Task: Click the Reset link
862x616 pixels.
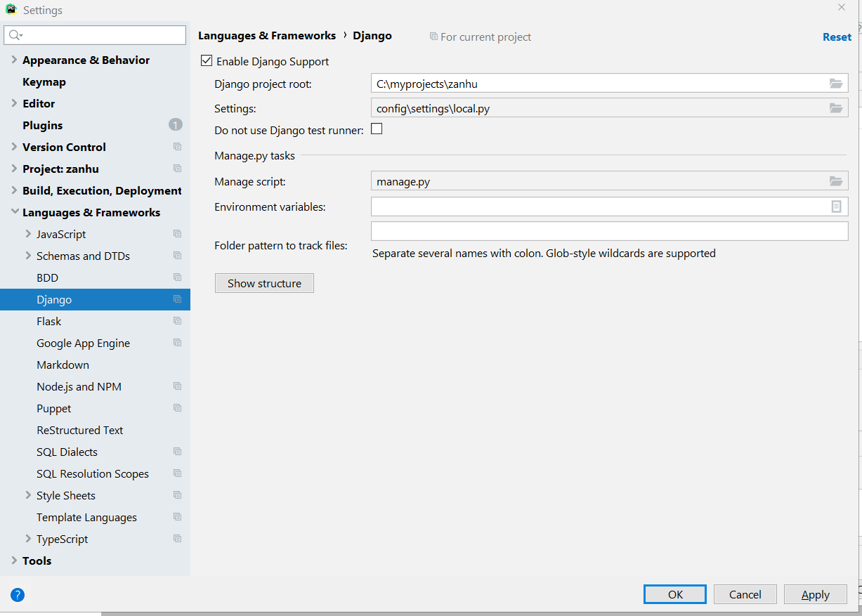Action: click(x=837, y=37)
